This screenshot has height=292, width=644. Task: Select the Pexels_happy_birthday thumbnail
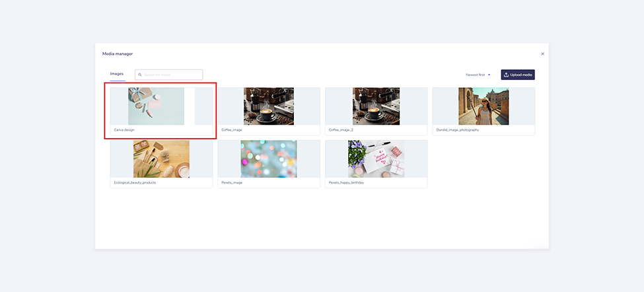(376, 159)
